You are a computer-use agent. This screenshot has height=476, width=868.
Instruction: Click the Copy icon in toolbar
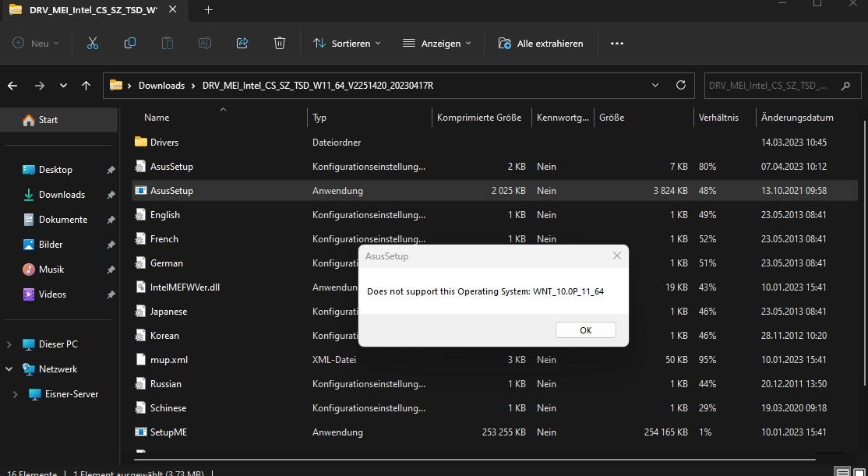tap(130, 43)
